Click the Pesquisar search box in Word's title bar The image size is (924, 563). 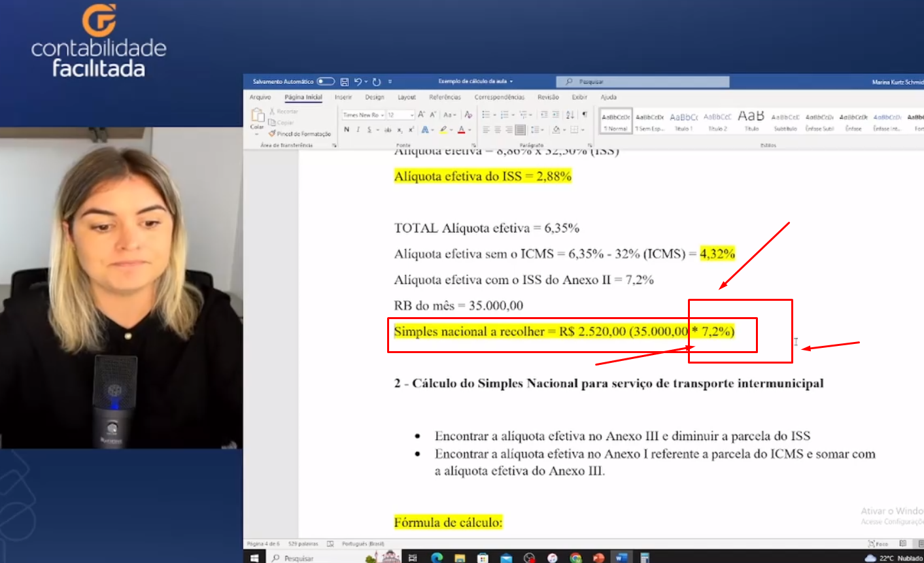click(x=643, y=82)
